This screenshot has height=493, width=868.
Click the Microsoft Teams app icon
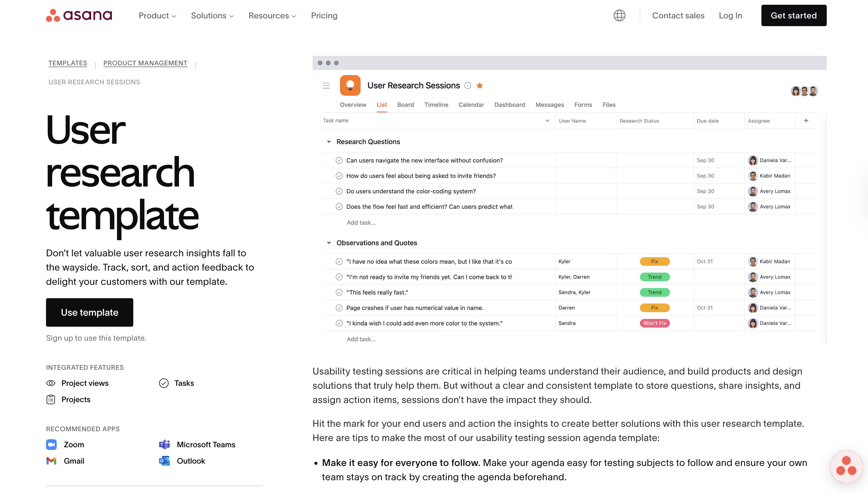tap(164, 444)
